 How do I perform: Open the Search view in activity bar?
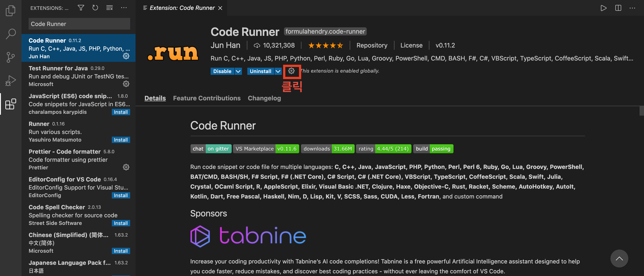11,34
